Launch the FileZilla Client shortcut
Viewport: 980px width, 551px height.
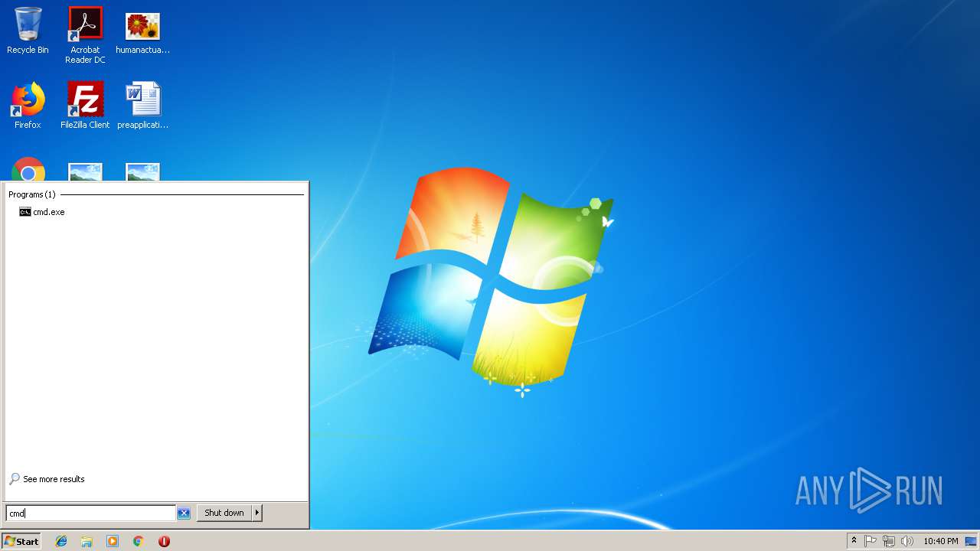point(85,106)
